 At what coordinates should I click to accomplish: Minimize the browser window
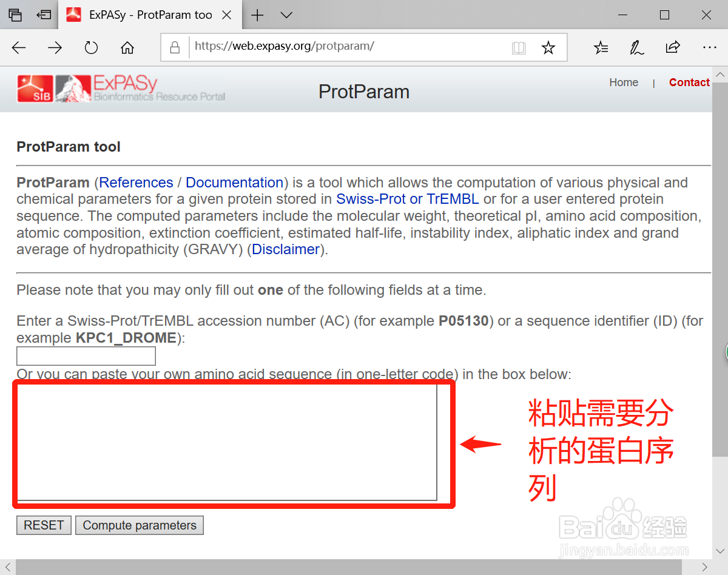pyautogui.click(x=622, y=15)
